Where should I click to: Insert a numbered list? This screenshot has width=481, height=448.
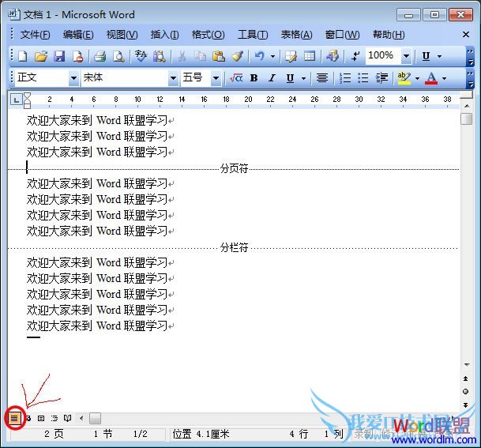pyautogui.click(x=345, y=78)
